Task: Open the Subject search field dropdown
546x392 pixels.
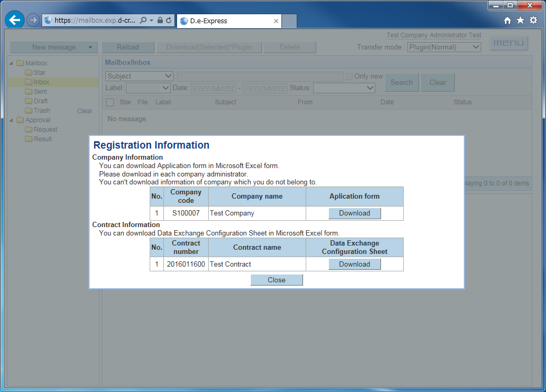Action: [139, 76]
